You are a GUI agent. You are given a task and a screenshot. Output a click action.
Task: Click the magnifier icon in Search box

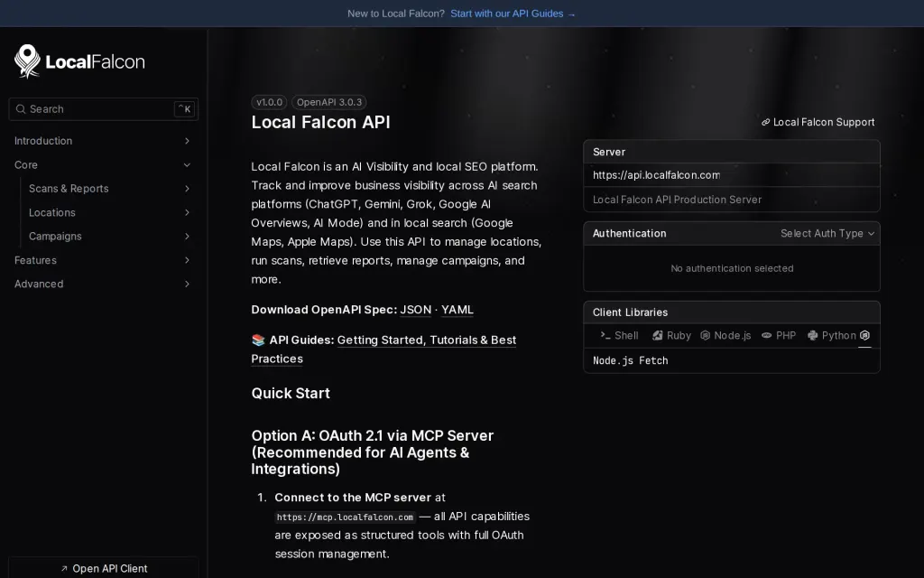(21, 109)
